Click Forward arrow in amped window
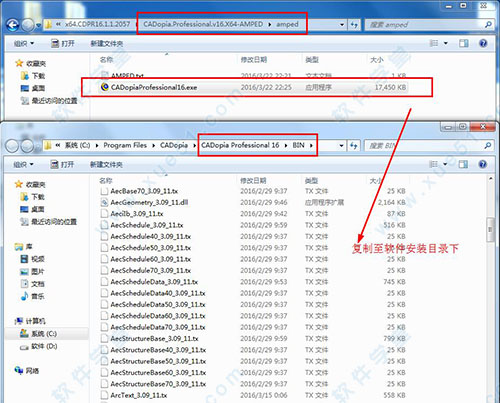 click(x=28, y=25)
